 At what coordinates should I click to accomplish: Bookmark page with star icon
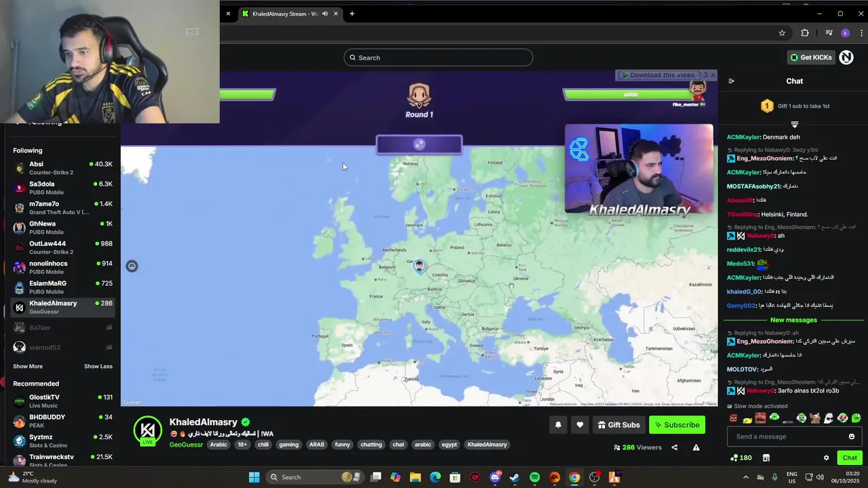point(782,33)
